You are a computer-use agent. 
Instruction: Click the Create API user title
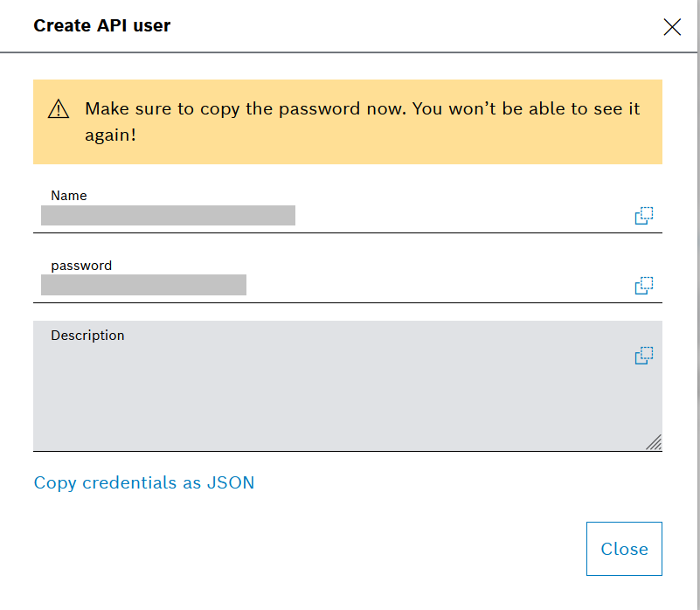point(102,25)
